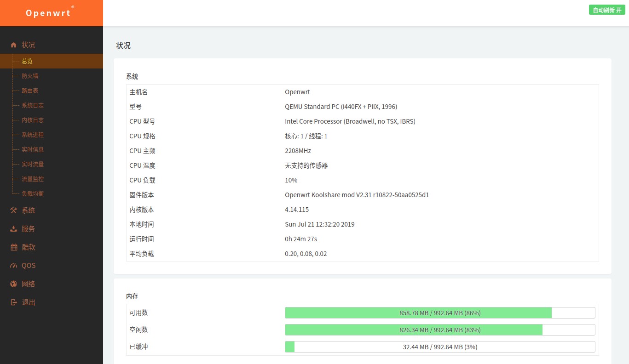The width and height of the screenshot is (629, 364).
Task: Expand the 服务 sidebar menu
Action: [x=28, y=229]
